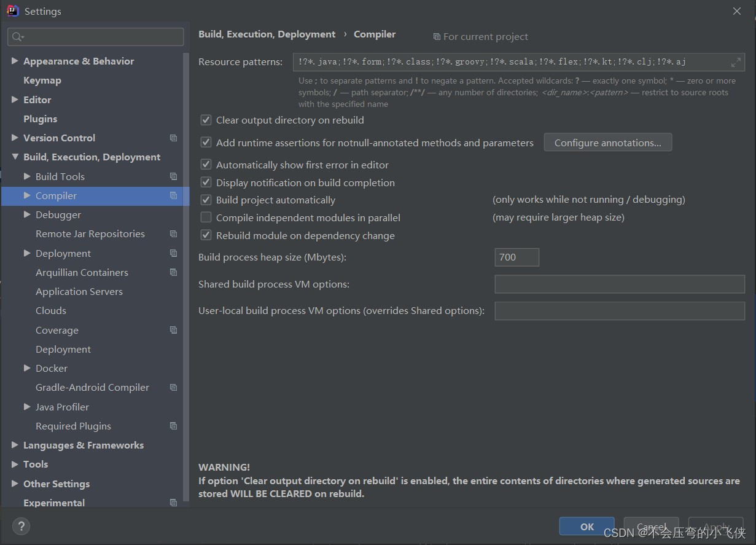This screenshot has height=545, width=756.
Task: Click Shared build process VM options field
Action: tap(620, 284)
